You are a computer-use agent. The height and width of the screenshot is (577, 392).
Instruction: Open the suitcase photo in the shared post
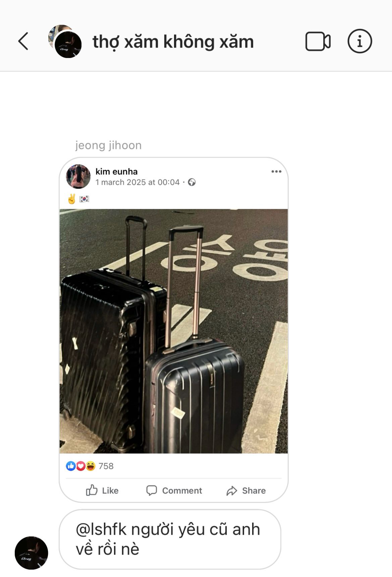174,331
